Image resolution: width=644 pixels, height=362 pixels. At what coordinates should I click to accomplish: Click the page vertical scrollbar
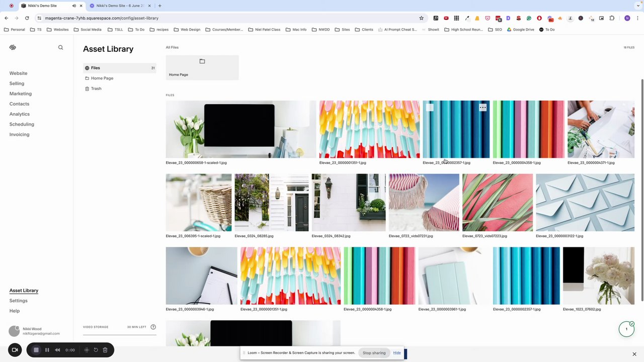(642, 191)
